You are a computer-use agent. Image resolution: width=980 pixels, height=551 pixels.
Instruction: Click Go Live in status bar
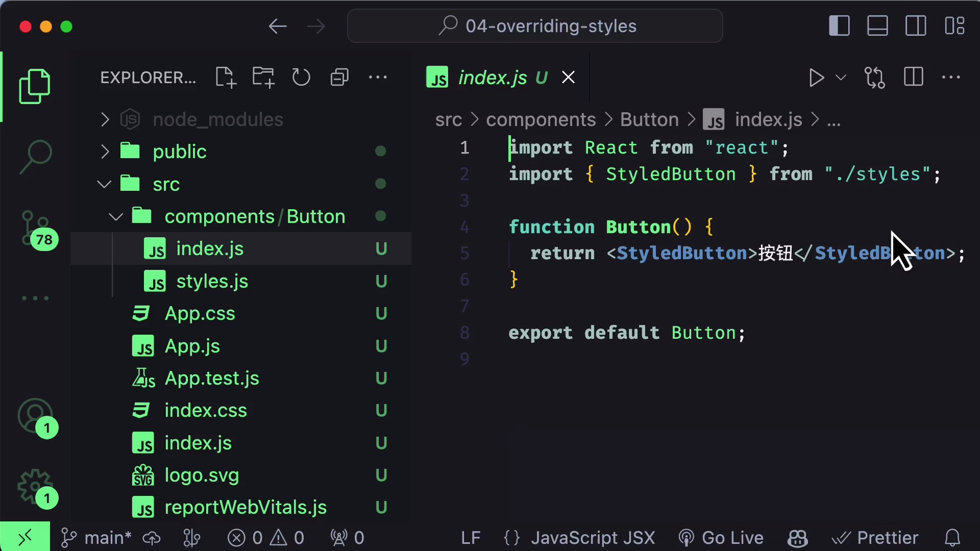point(721,538)
